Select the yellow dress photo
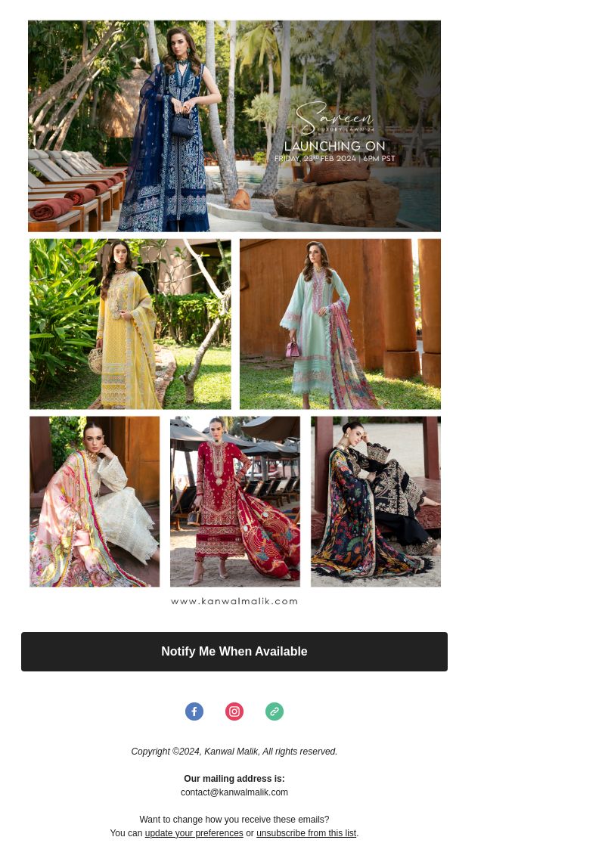The image size is (605, 868). click(130, 324)
